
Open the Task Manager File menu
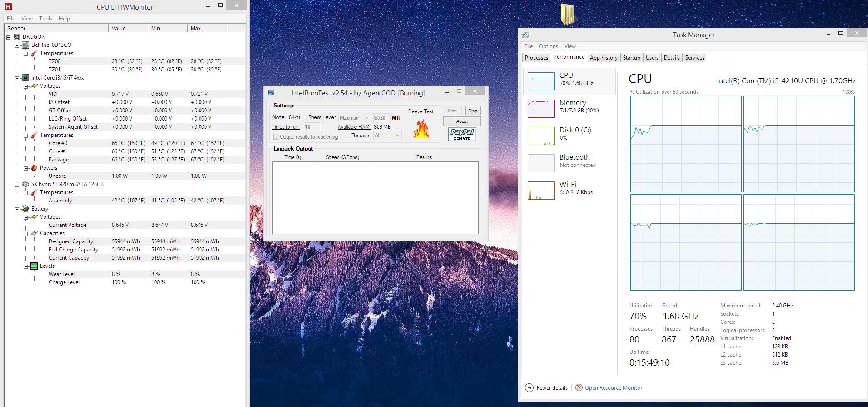point(529,46)
